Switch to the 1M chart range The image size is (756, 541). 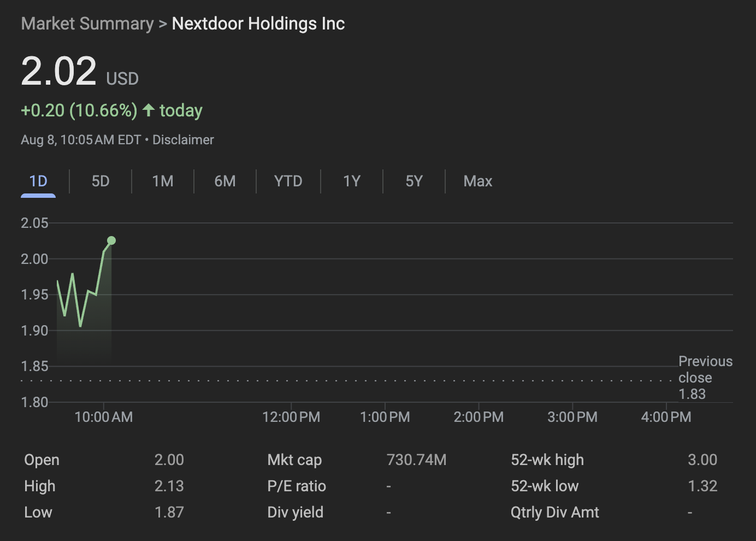tap(163, 181)
